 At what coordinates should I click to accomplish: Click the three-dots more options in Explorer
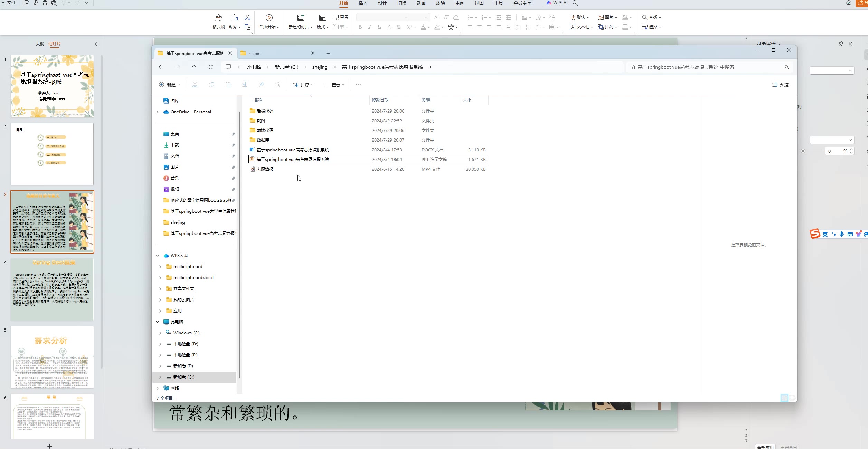(x=359, y=85)
